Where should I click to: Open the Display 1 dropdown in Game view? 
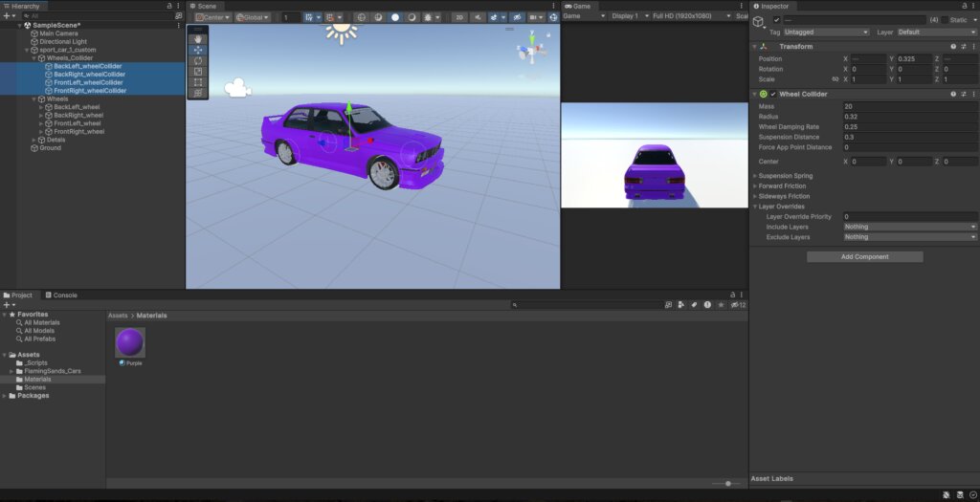click(630, 15)
